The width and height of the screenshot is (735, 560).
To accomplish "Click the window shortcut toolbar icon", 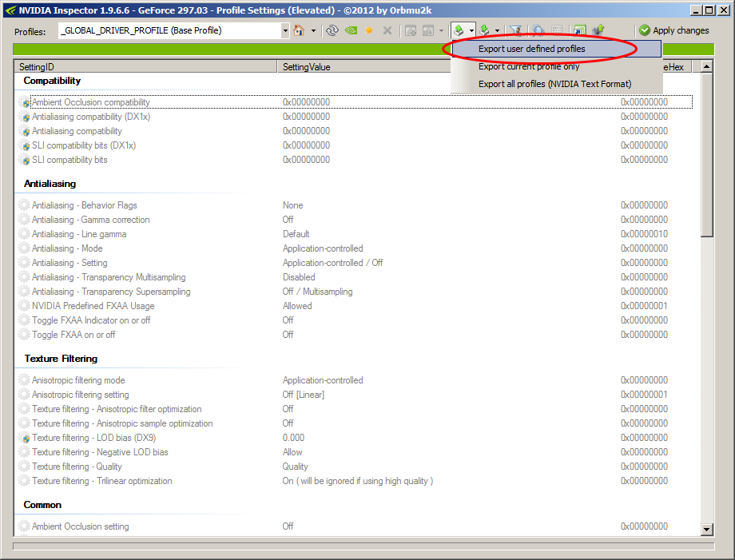I will (x=580, y=30).
